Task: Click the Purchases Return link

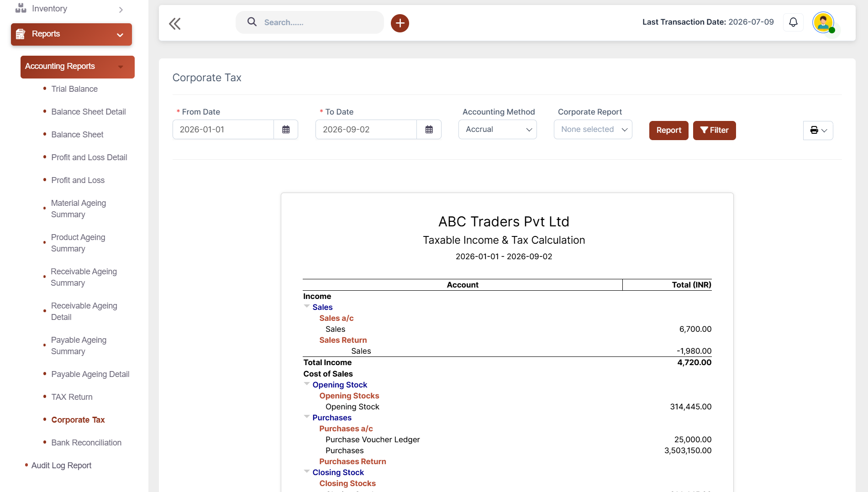Action: click(352, 461)
